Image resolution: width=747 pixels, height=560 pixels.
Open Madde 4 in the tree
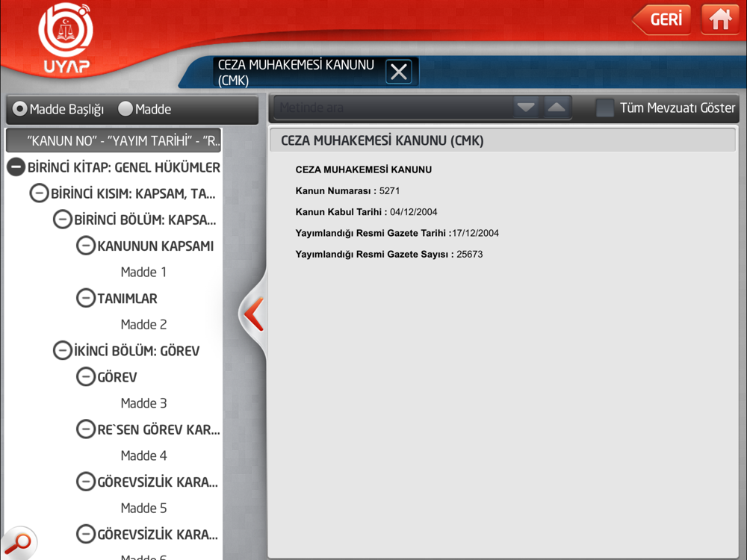click(x=143, y=455)
